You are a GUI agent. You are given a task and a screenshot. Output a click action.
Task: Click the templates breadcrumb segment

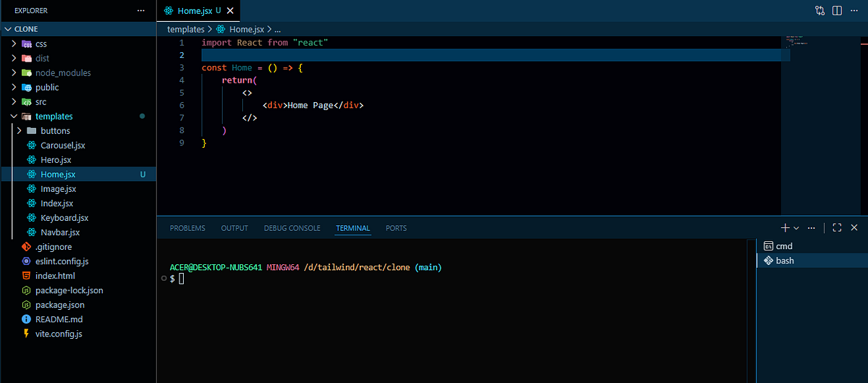(186, 29)
